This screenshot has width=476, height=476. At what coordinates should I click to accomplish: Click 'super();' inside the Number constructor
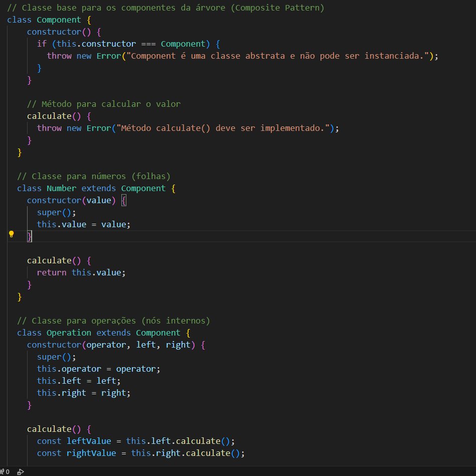[x=57, y=213]
